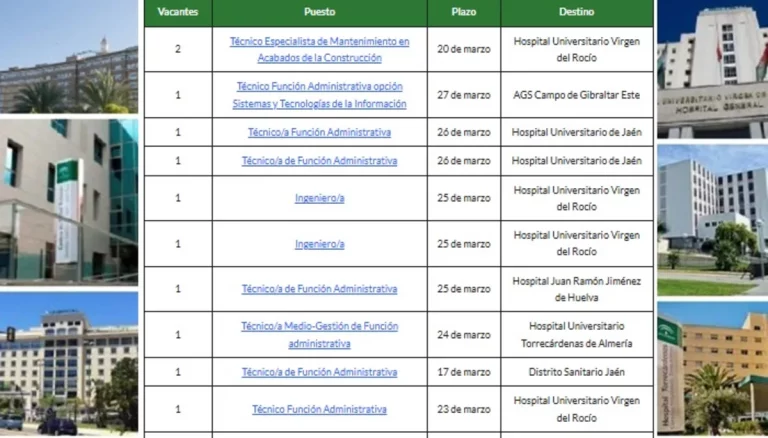Open the second Ingeniero/a job link
Image resolution: width=768 pixels, height=438 pixels.
[x=319, y=244]
